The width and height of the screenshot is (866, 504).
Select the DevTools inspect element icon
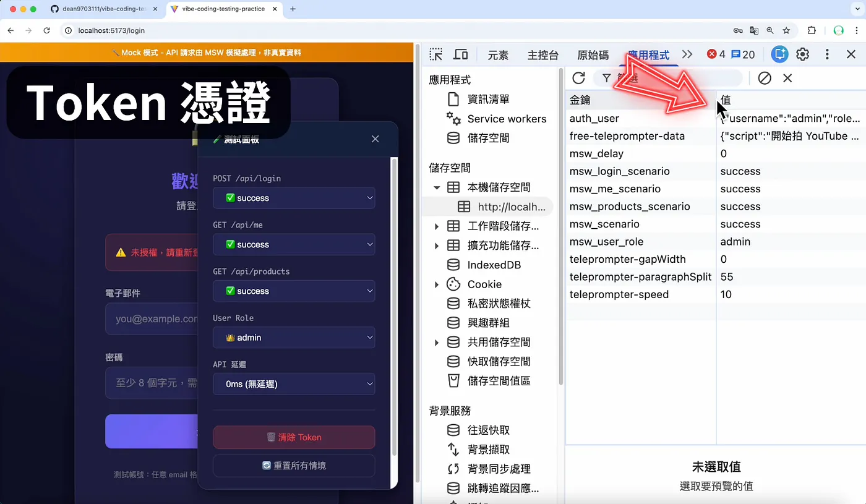click(436, 54)
